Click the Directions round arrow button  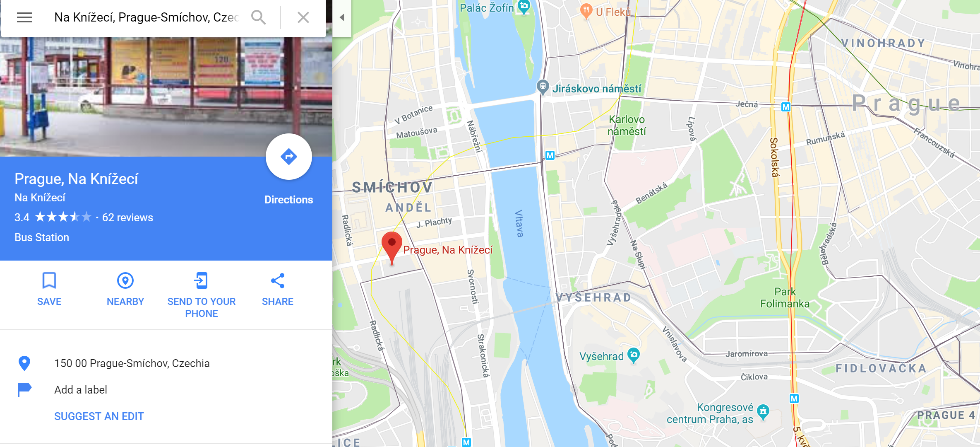click(288, 157)
